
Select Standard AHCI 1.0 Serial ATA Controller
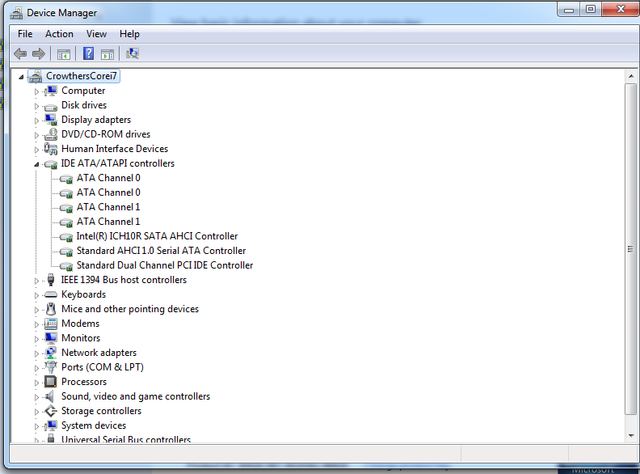(x=161, y=251)
